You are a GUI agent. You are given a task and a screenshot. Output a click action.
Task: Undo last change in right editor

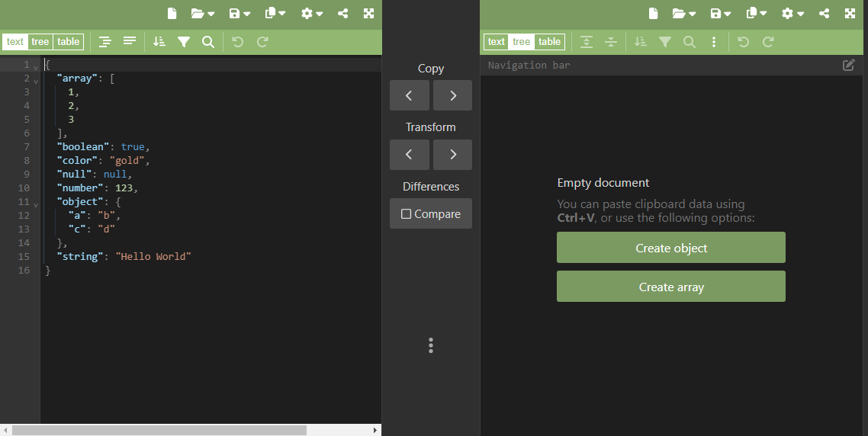tap(744, 41)
